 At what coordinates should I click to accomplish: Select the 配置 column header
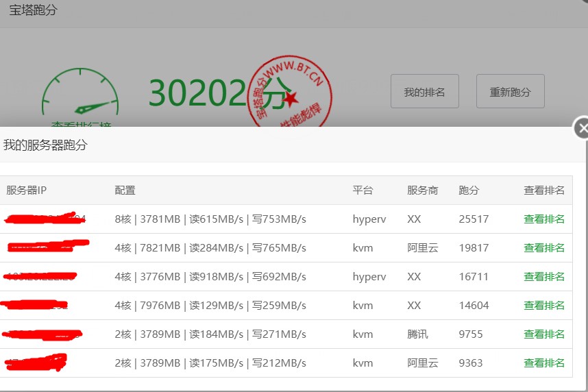[x=125, y=191]
